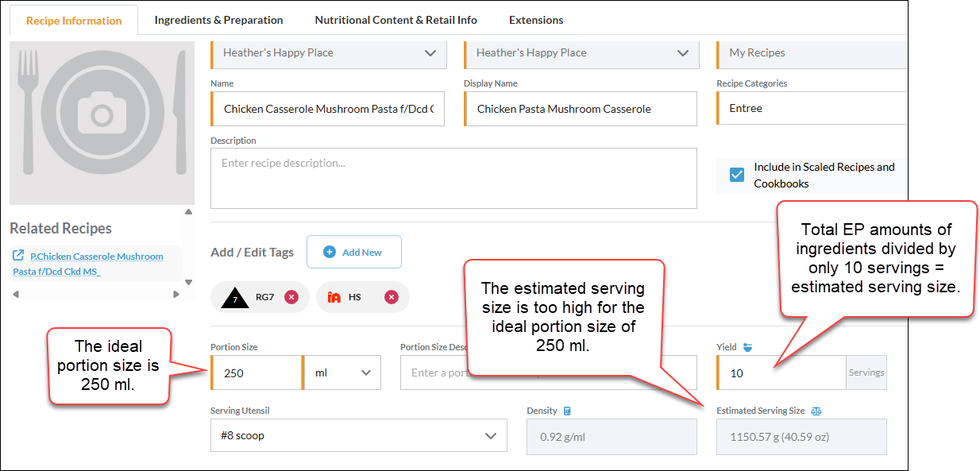This screenshot has width=980, height=471.
Task: Click the Related Recipes scroll down arrow
Action: [x=188, y=282]
